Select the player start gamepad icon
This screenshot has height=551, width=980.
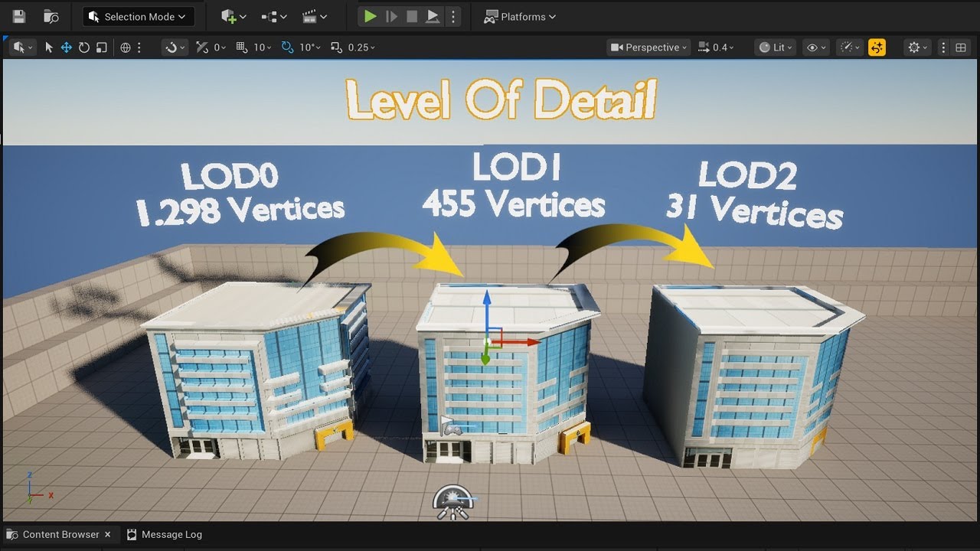coord(452,429)
